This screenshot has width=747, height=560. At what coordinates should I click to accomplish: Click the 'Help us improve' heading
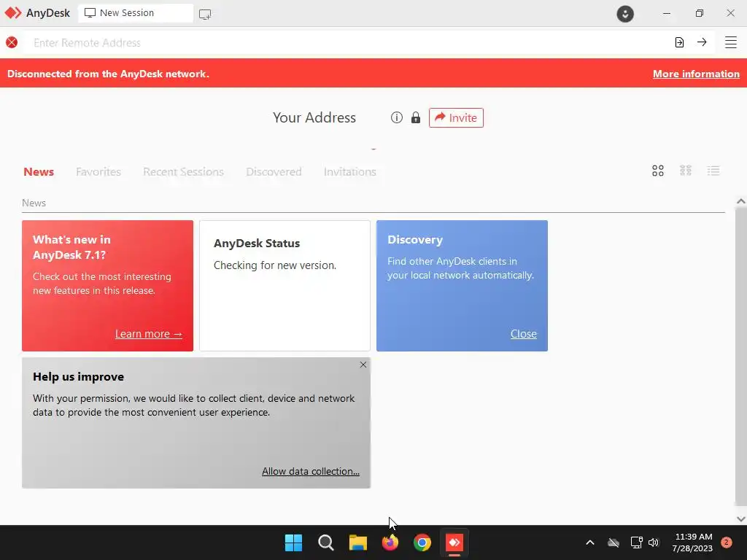click(79, 377)
